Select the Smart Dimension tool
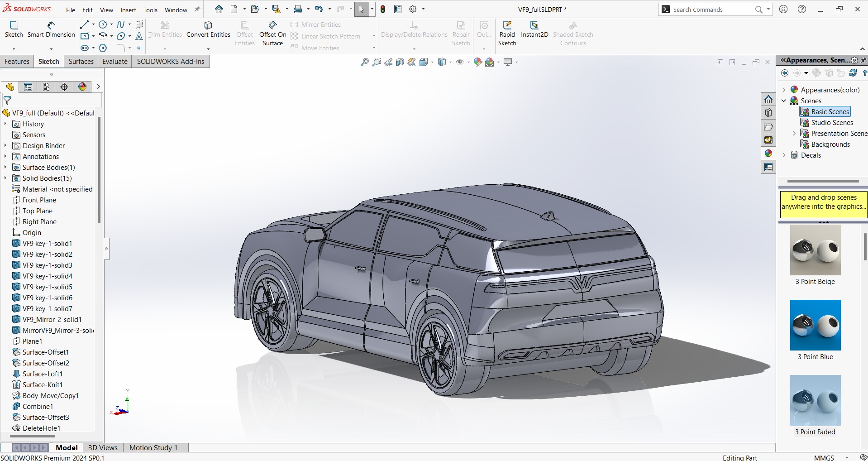The height and width of the screenshot is (461, 868). [x=51, y=29]
